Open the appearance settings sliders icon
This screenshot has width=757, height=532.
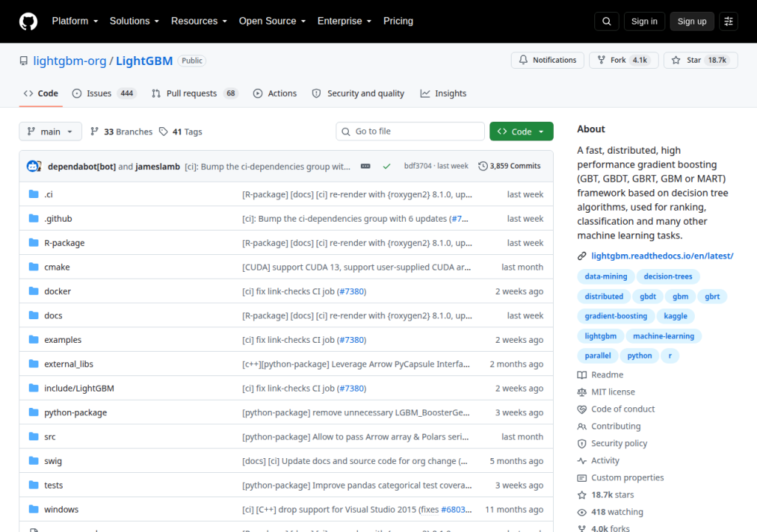tap(728, 21)
